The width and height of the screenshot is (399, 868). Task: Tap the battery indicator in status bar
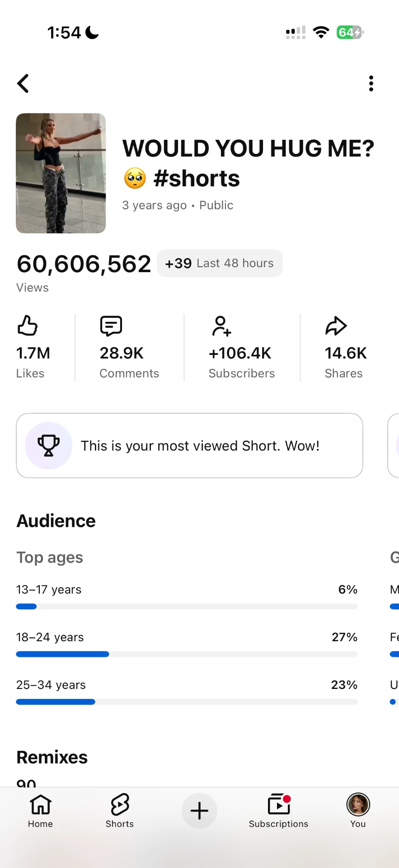[x=350, y=33]
